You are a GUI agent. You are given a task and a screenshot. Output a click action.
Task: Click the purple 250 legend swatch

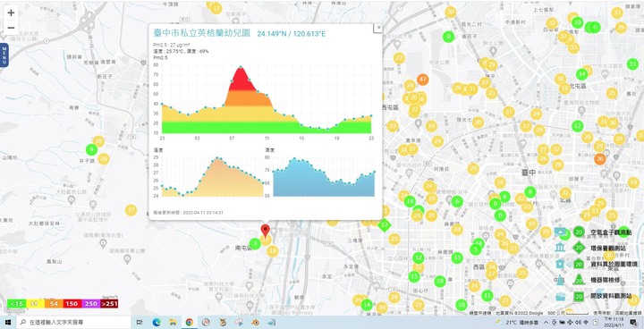point(90,304)
